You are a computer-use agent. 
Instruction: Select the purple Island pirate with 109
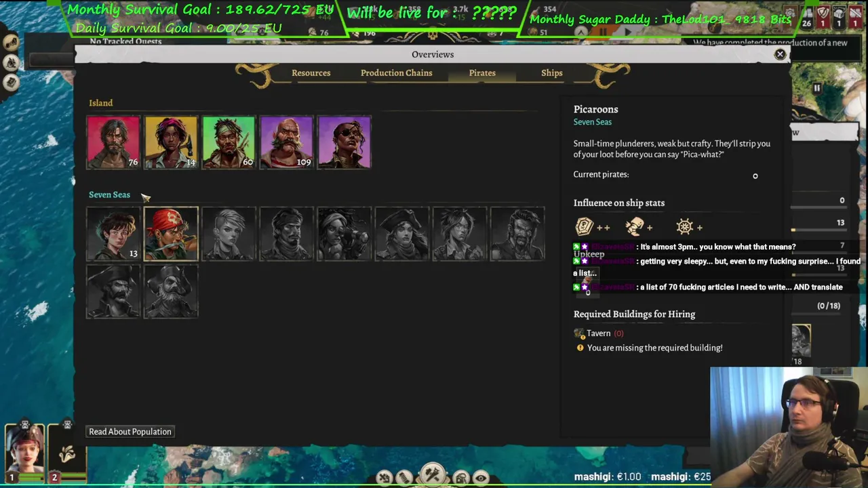286,142
